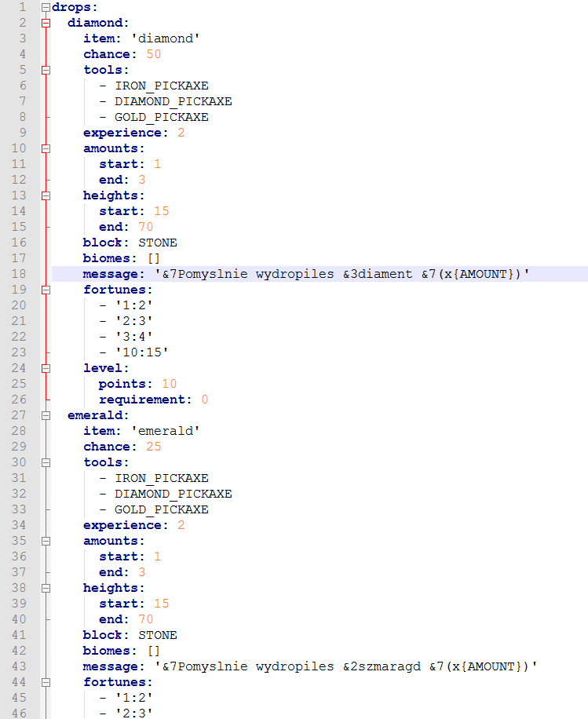This screenshot has width=588, height=719.
Task: Click STONE on line 41
Action: click(158, 635)
